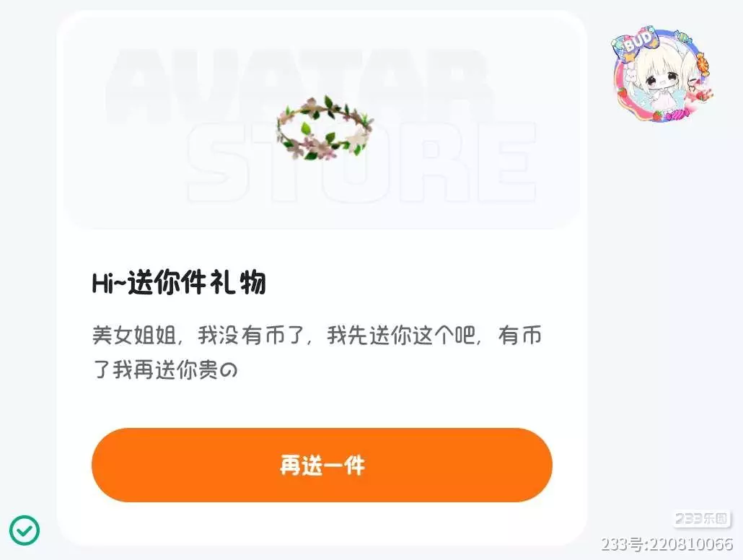Screen dimensions: 743x560
Task: Click the faded AVATAR background text
Action: click(299, 87)
